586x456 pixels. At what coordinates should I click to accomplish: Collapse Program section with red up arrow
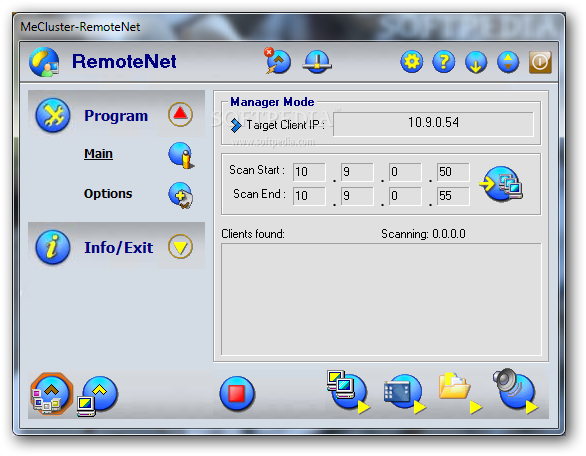180,114
